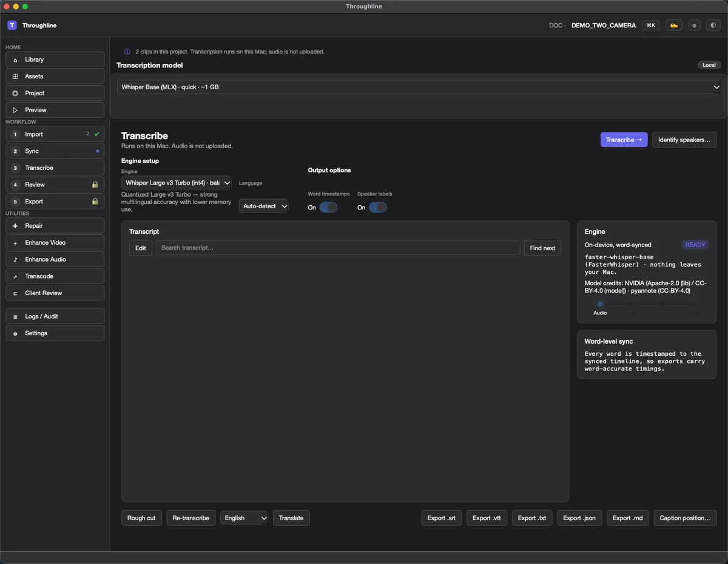This screenshot has width=728, height=564.
Task: Click the Re-transcribe button
Action: tap(191, 518)
